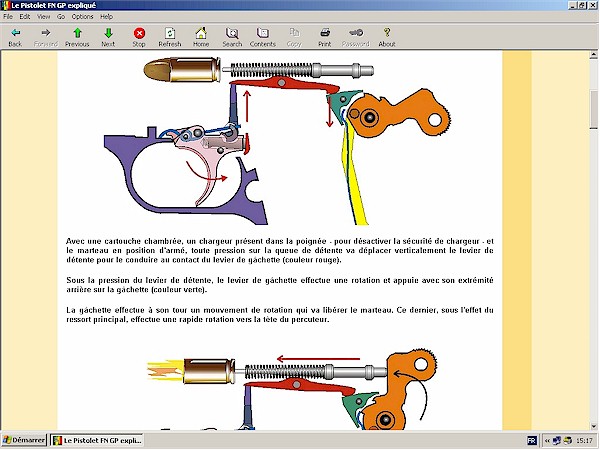Image resolution: width=600 pixels, height=450 pixels.
Task: Expand hidden tray icons with the chevron
Action: 546,441
